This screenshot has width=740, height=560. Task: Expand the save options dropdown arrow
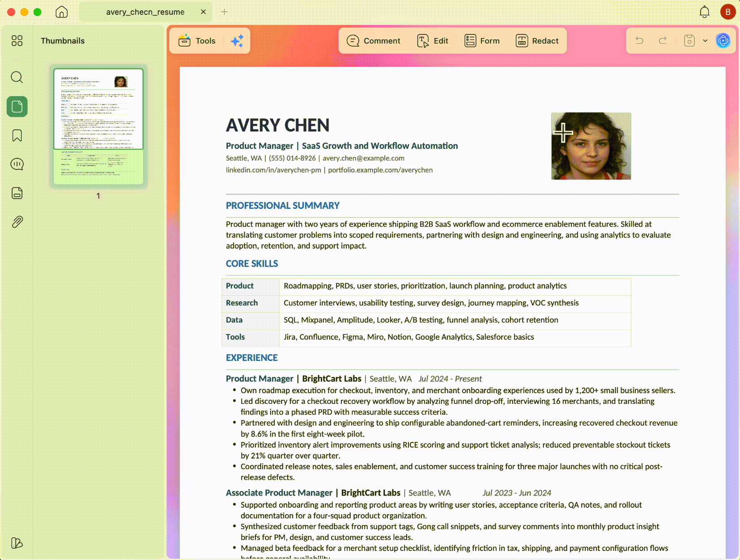pyautogui.click(x=706, y=41)
